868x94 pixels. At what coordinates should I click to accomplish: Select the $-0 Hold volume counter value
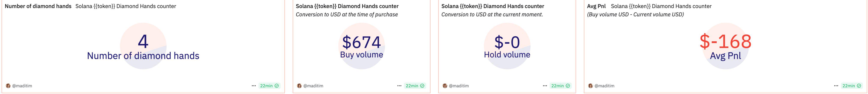pos(507,43)
